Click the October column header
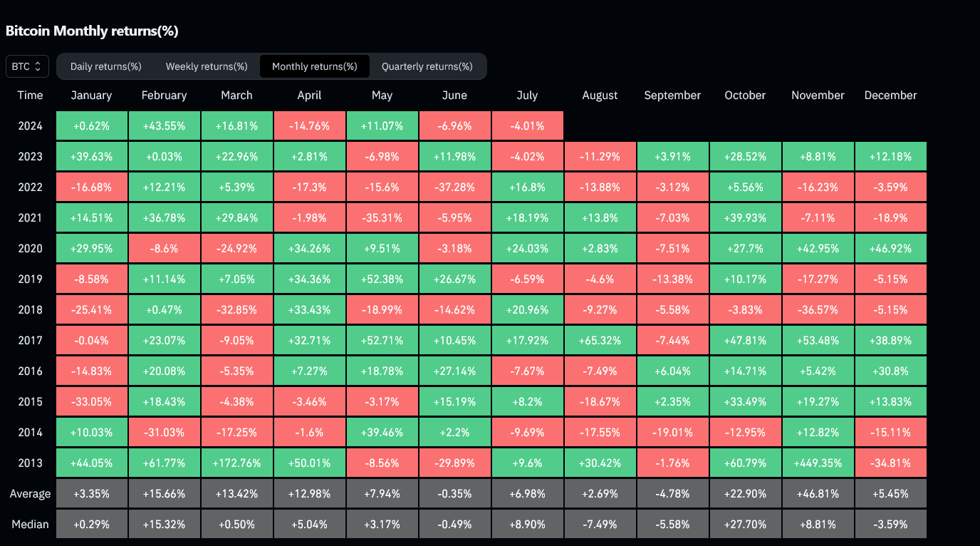 [745, 95]
